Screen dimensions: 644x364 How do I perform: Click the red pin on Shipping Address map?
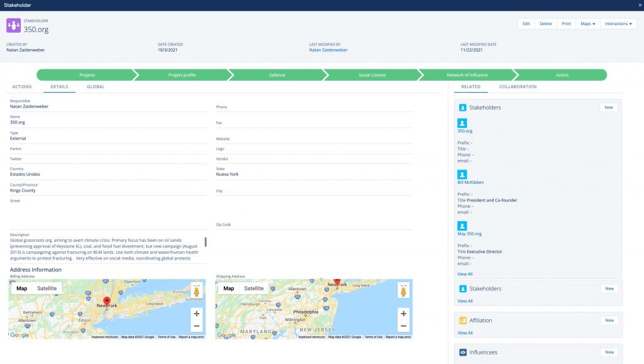coord(337,282)
